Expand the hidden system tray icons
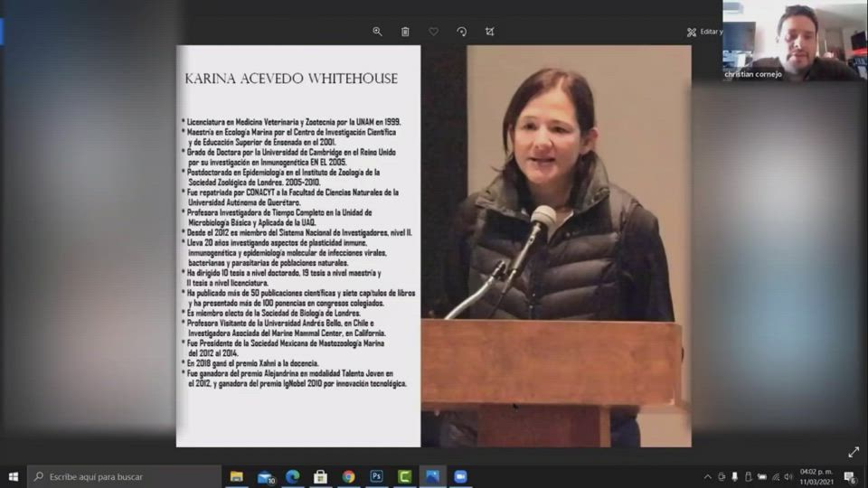 [707, 476]
